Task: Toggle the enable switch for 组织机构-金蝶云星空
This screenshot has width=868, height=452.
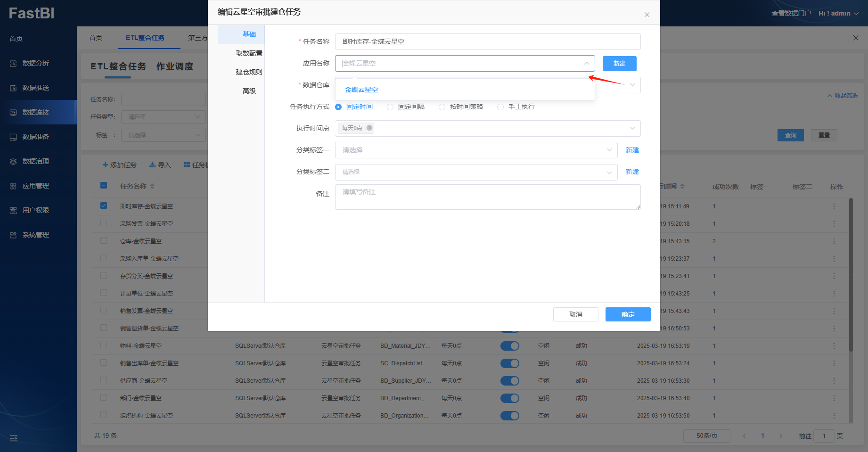Action: (510, 416)
